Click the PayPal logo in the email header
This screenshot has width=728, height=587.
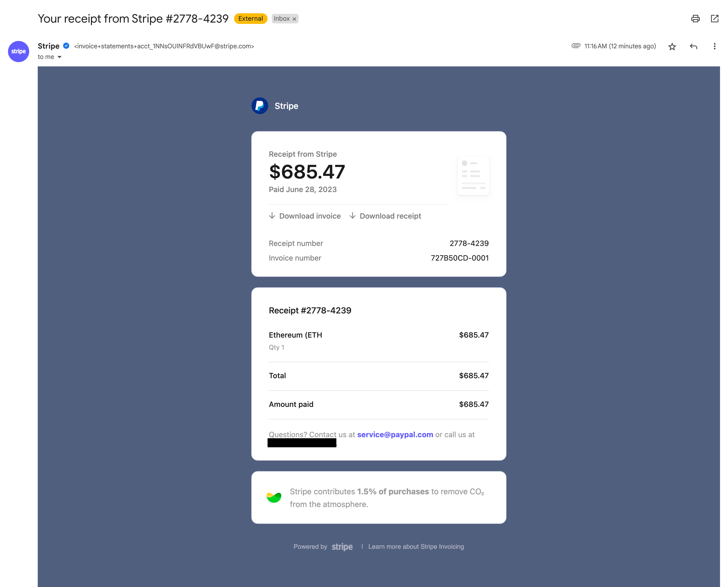pyautogui.click(x=260, y=106)
